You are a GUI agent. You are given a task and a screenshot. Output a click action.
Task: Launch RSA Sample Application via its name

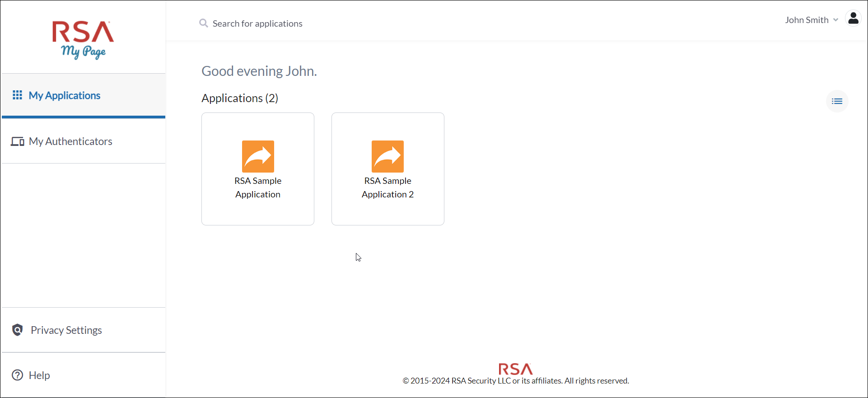point(258,187)
